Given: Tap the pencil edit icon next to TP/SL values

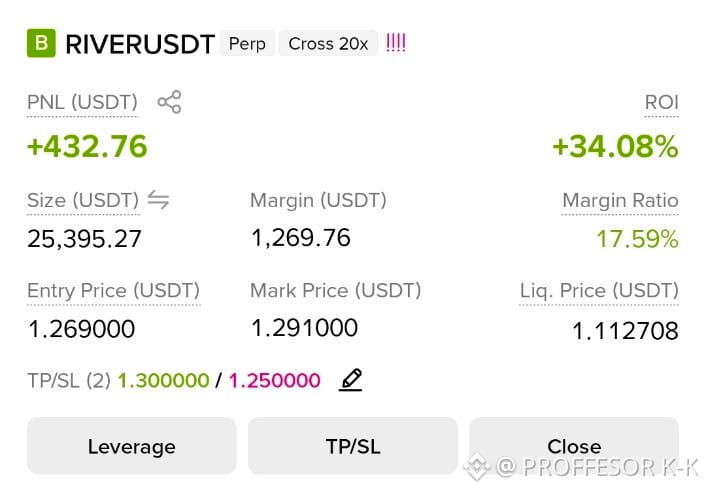Looking at the screenshot, I should pyautogui.click(x=350, y=379).
